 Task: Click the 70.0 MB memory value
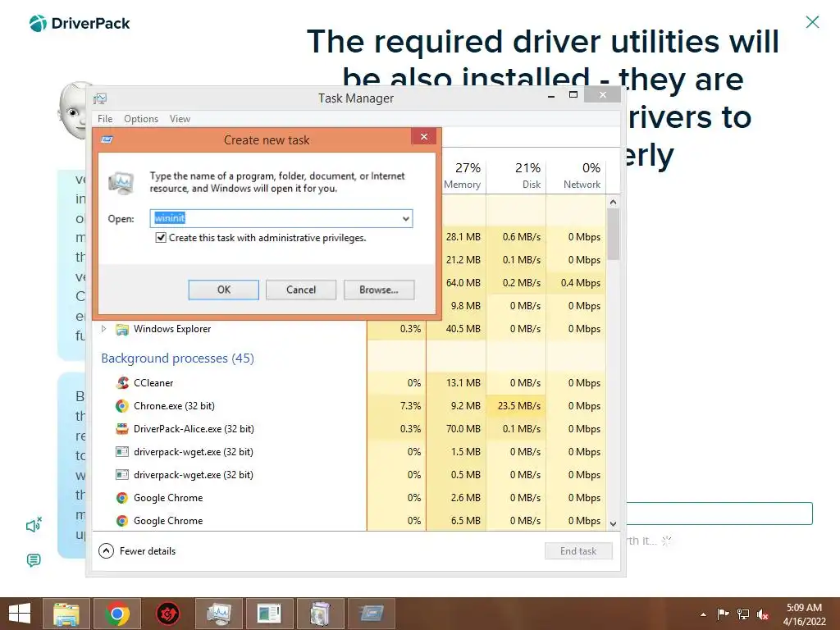[x=463, y=429]
